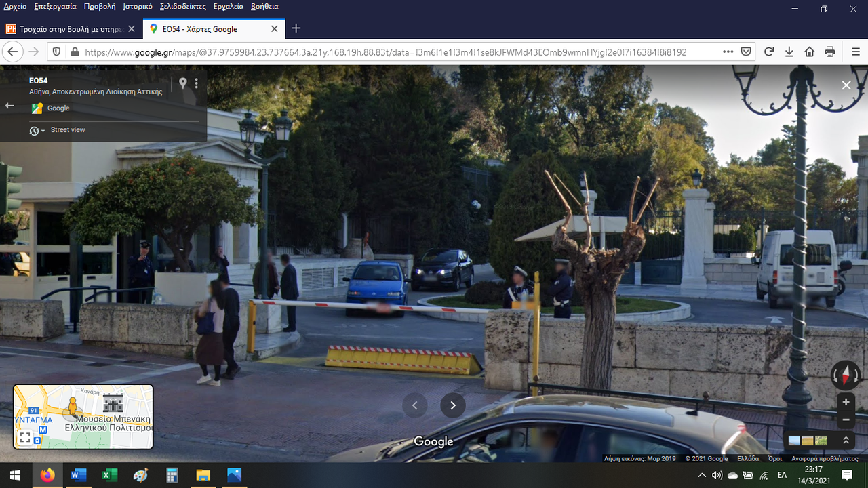The height and width of the screenshot is (488, 868).
Task: Click the padlock site info icon
Action: [x=75, y=52]
